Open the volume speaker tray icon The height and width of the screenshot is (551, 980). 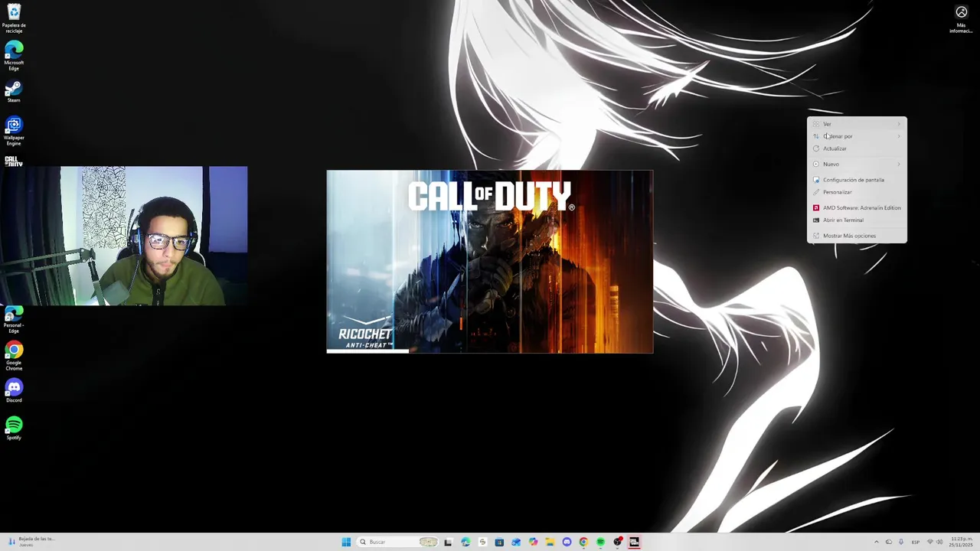coord(939,542)
